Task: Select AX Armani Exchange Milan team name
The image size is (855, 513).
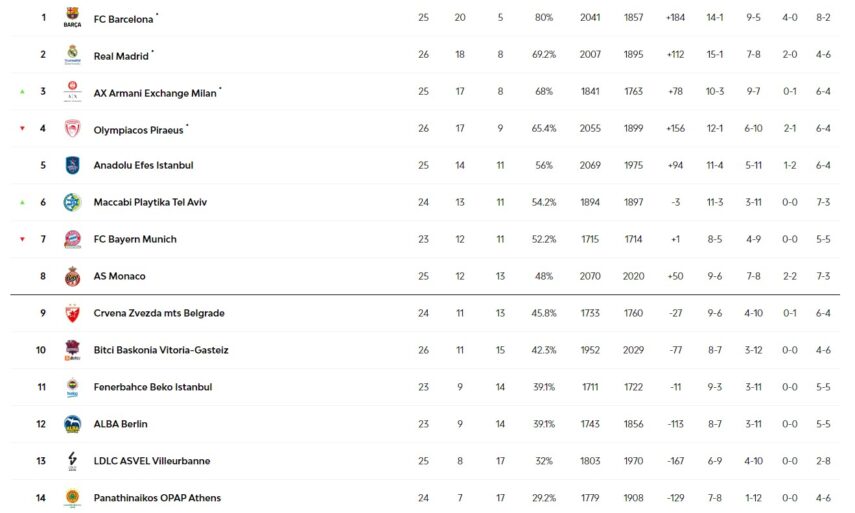Action: [x=154, y=92]
